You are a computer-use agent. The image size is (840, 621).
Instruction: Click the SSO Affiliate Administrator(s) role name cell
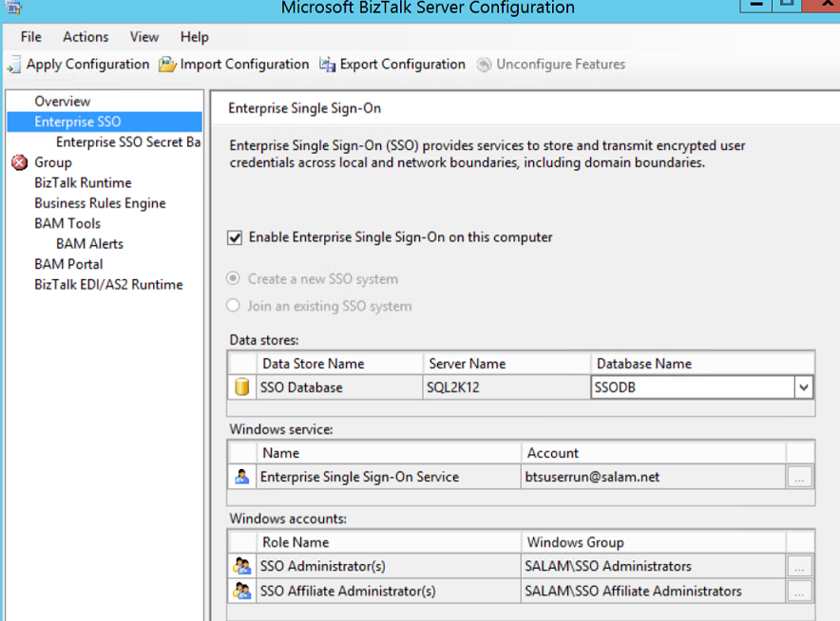click(389, 591)
